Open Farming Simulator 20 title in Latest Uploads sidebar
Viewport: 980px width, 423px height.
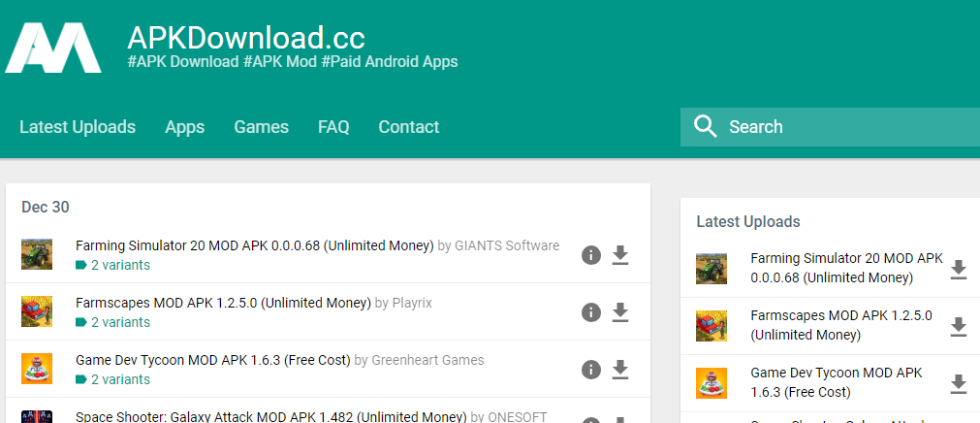click(x=847, y=268)
